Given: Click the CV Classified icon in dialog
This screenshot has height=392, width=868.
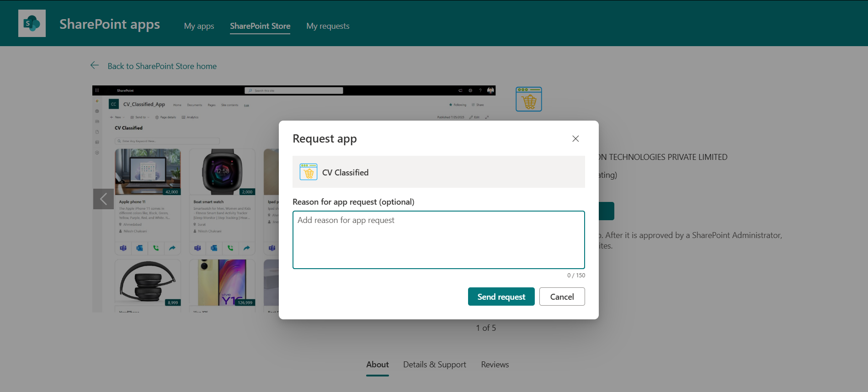Looking at the screenshot, I should pos(309,172).
